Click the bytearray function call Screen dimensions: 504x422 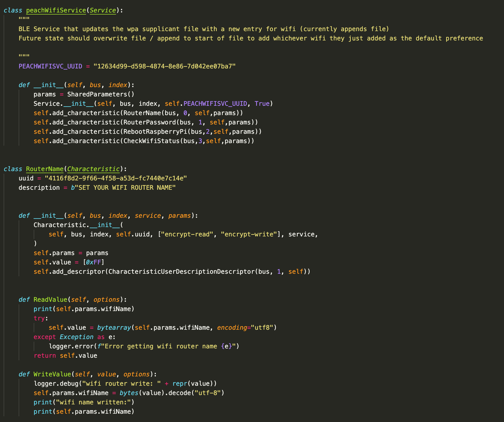coord(114,328)
